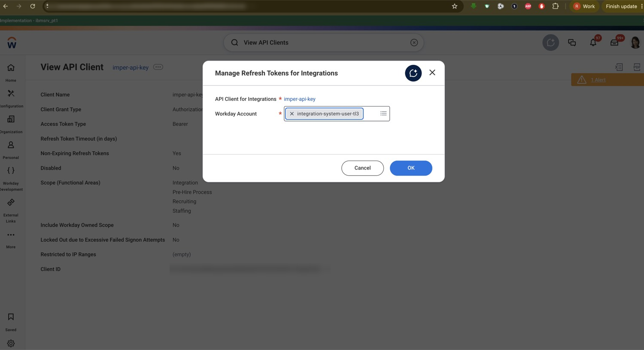Click the Recruiting scope value
This screenshot has height=350, width=644.
point(184,201)
